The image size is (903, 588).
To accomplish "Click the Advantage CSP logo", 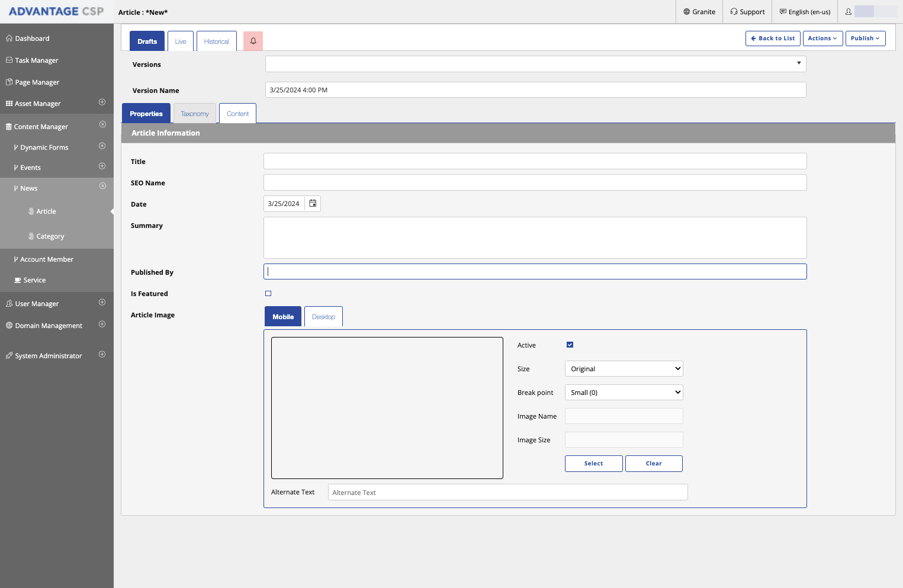I will pos(56,11).
